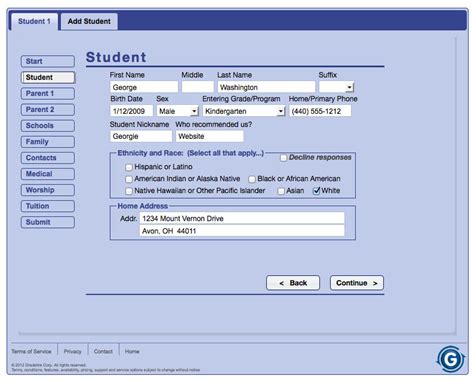Navigate to the Family section
Screen dimensions: 474x382
point(48,142)
